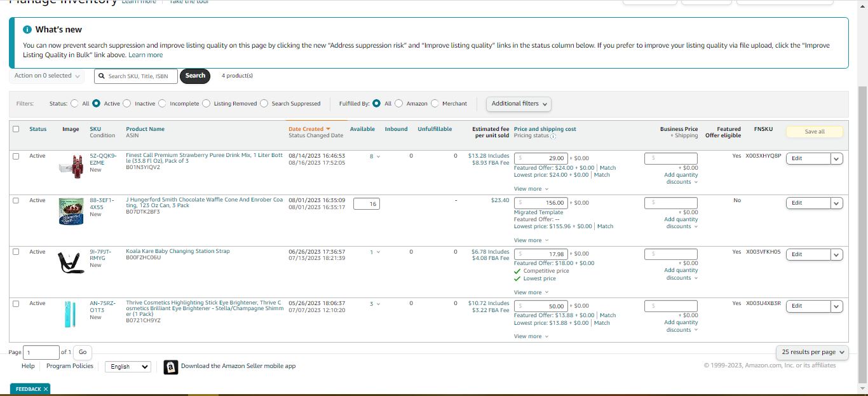The width and height of the screenshot is (868, 396).
Task: Open the Chocolate Waffle Cone product thumbnail
Action: [72, 211]
